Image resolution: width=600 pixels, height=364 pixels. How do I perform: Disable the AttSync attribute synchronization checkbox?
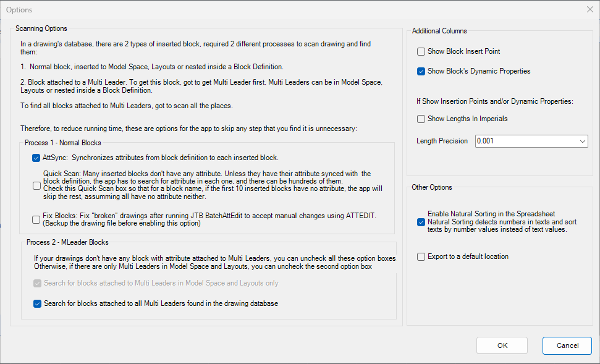tap(36, 158)
